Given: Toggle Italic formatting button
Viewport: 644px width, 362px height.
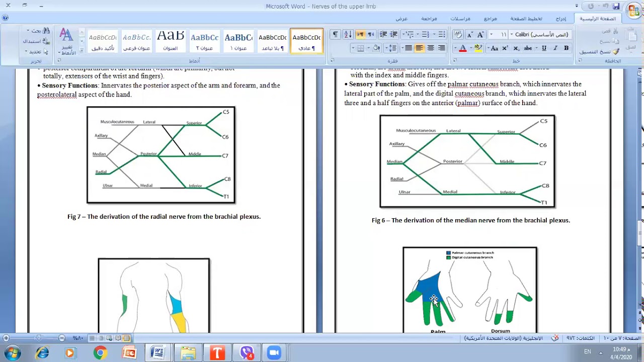Looking at the screenshot, I should coord(555,48).
